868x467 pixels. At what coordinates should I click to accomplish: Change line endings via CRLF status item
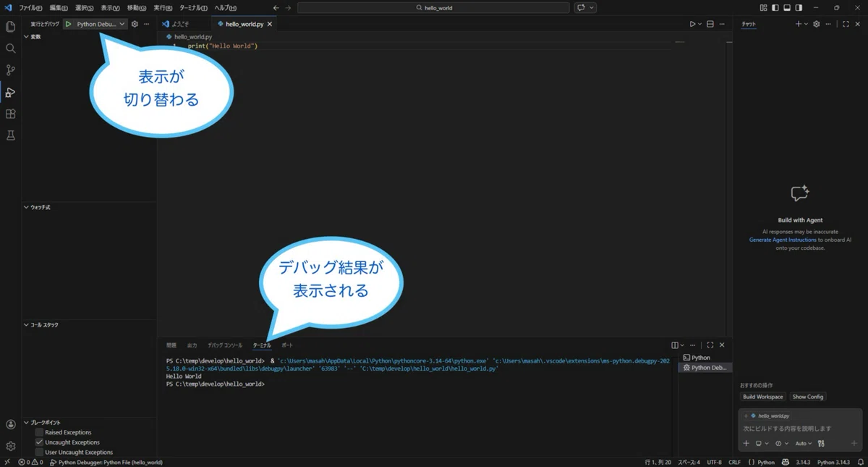point(734,462)
